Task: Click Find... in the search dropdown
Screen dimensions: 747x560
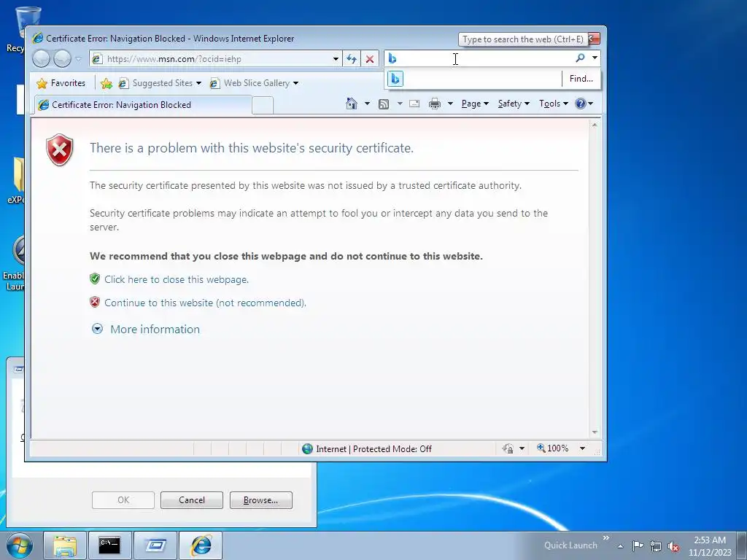Action: [581, 79]
